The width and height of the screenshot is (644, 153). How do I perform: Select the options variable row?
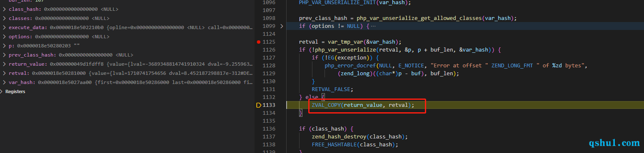point(127,37)
